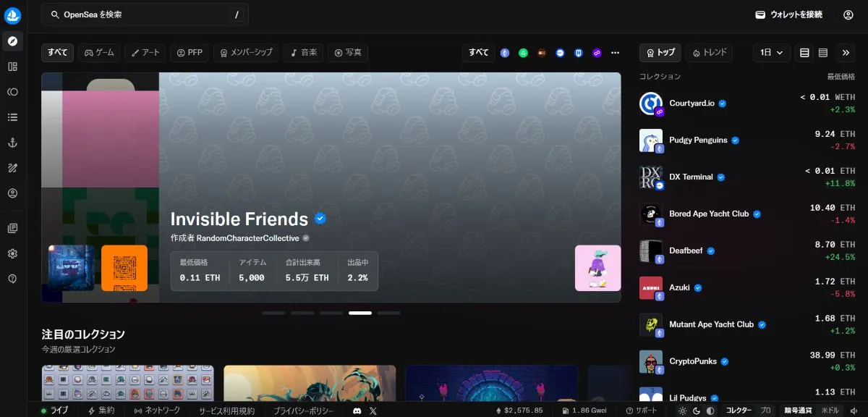Select the PFP category tab

[190, 53]
